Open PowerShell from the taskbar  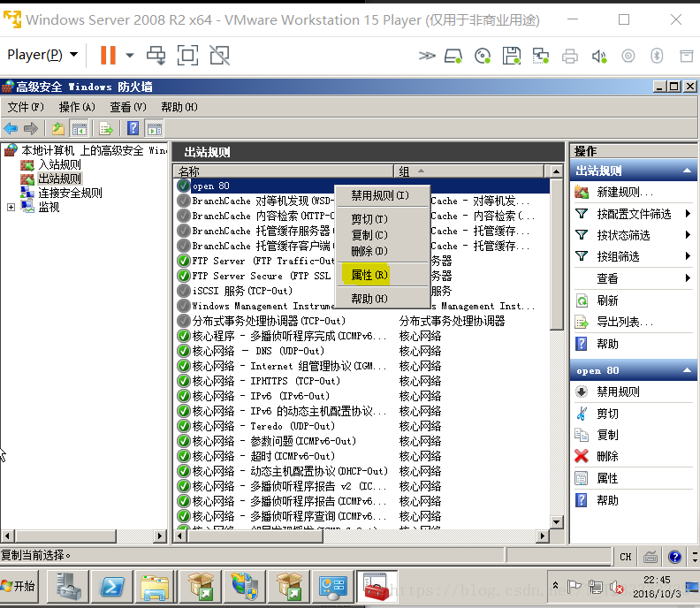coord(111,586)
